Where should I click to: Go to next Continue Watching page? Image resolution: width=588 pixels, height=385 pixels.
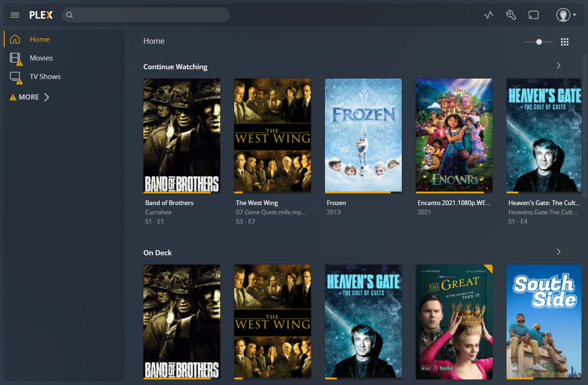pyautogui.click(x=559, y=66)
